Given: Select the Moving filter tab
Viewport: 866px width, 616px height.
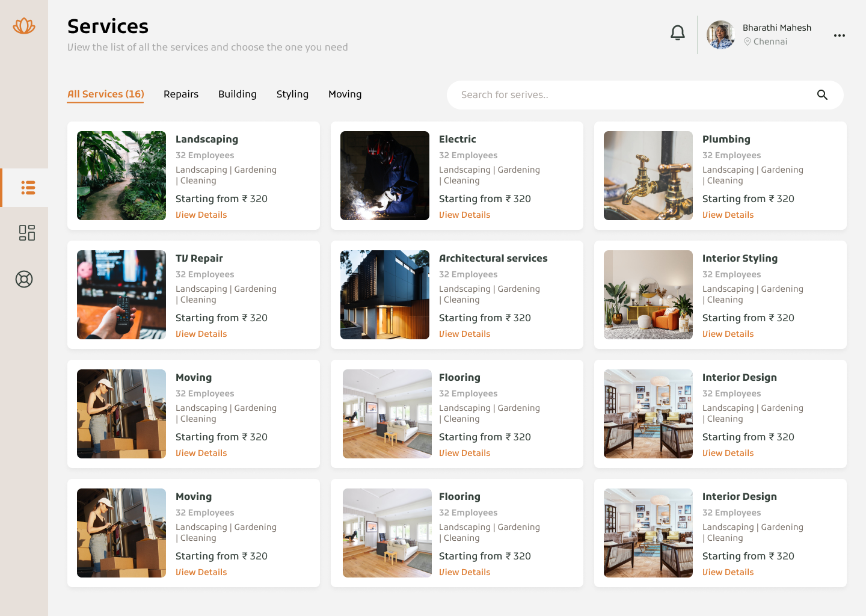Looking at the screenshot, I should (x=345, y=94).
